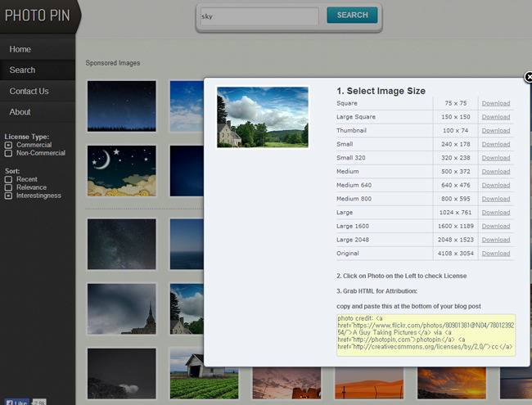Select the Non-Commercial license option
The height and width of the screenshot is (405, 532).
click(8, 153)
